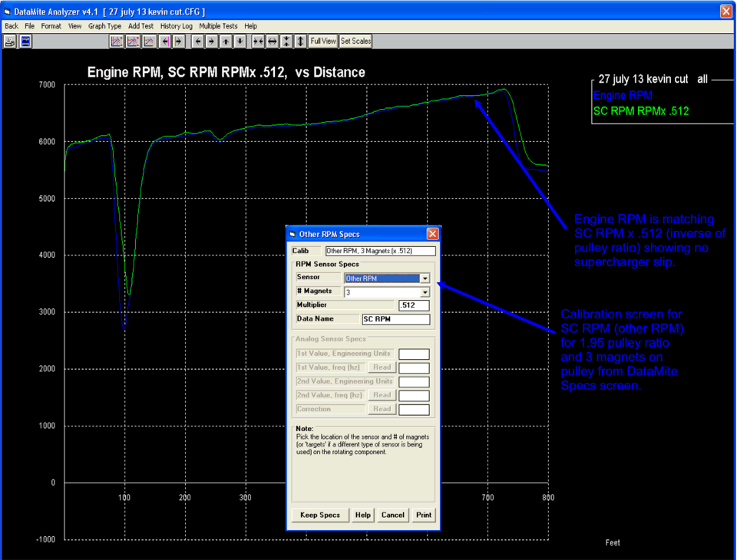This screenshot has height=560, width=737.
Task: Shift the graph up with the up arrow icon
Action: pos(226,41)
